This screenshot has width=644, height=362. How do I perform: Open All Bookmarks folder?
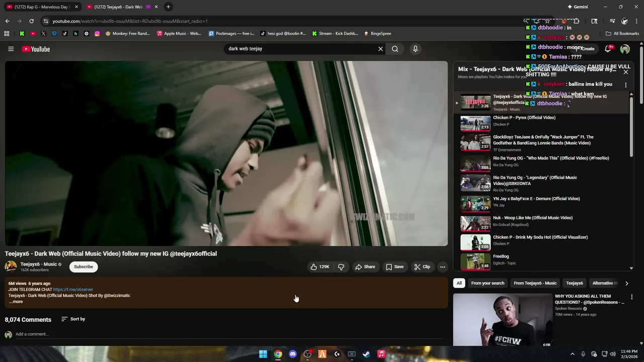coord(622,34)
